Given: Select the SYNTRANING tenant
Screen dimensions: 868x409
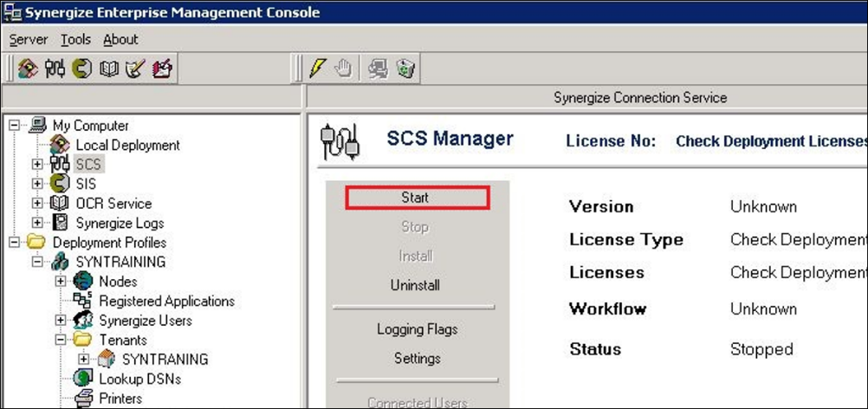Looking at the screenshot, I should tap(165, 360).
